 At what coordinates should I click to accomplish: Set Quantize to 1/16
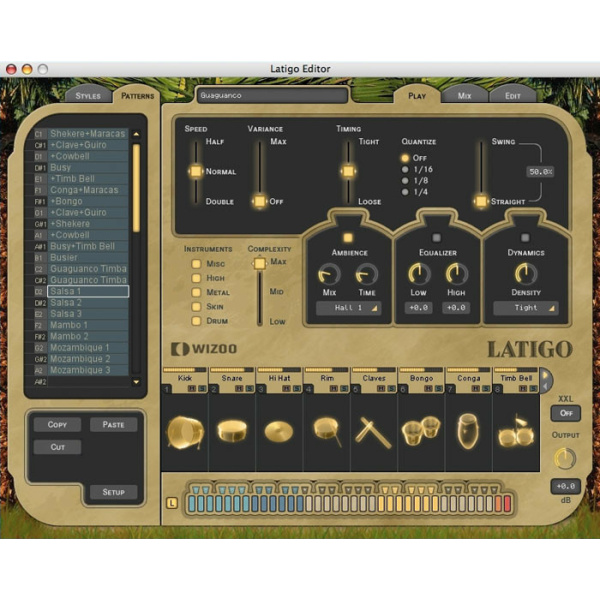tap(405, 169)
